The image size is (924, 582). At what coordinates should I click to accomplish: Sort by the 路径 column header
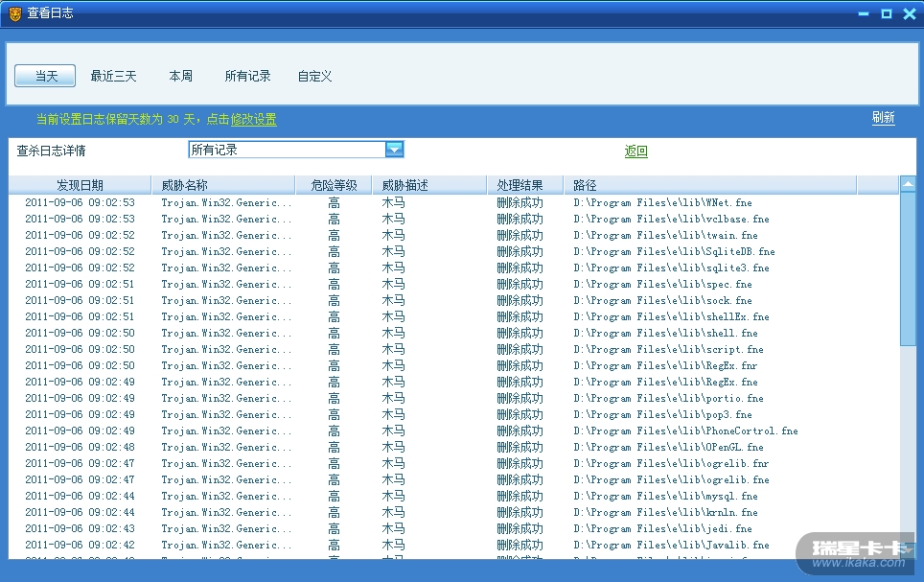tap(710, 185)
